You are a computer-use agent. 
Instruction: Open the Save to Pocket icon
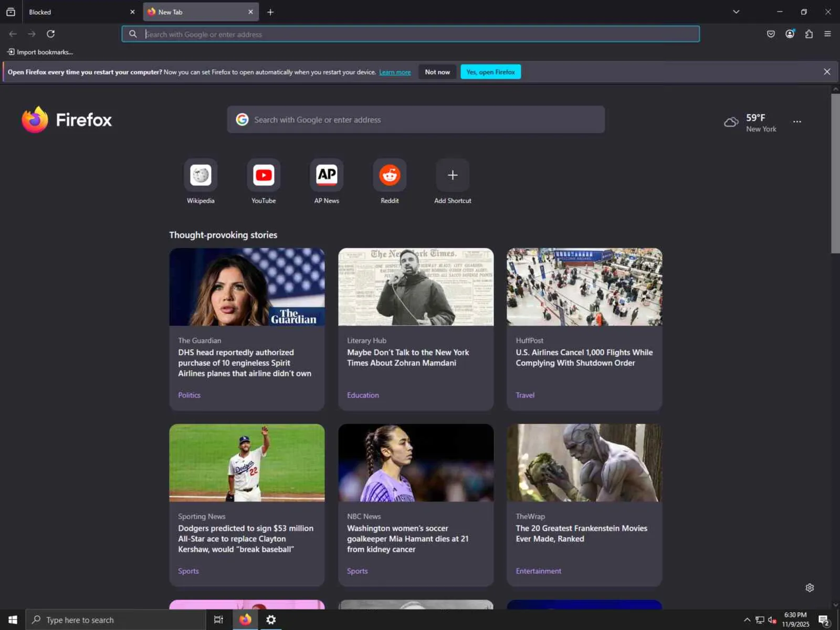click(771, 34)
